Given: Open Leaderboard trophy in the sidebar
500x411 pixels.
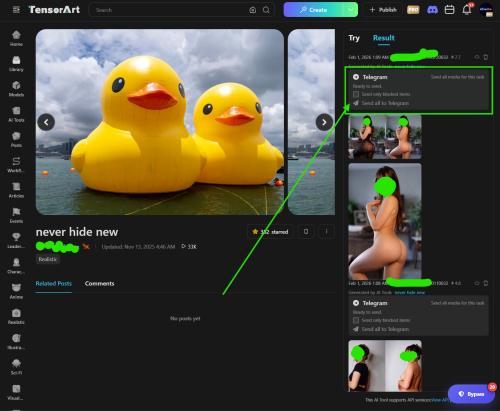Looking at the screenshot, I should click(x=16, y=241).
